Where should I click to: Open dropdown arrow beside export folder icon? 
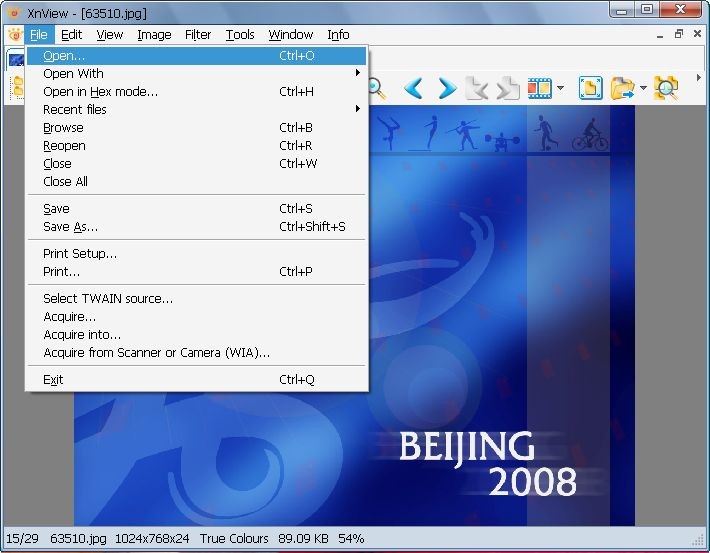[x=643, y=87]
